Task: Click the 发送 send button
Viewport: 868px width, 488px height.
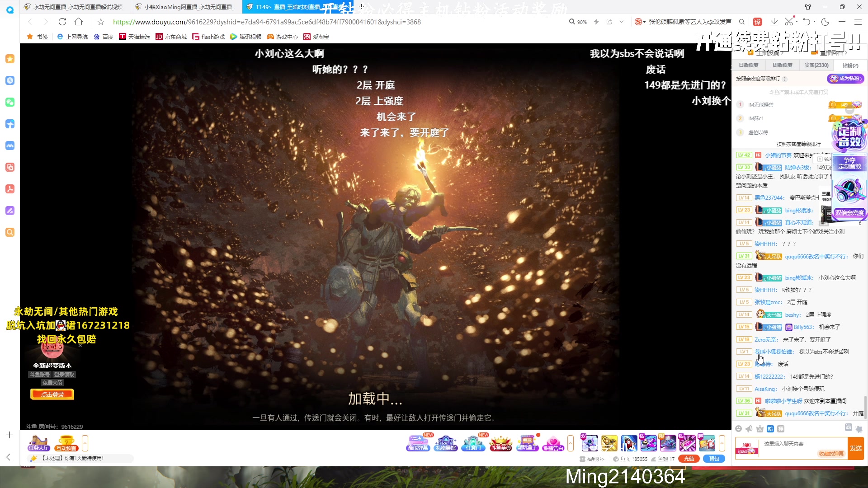Action: pos(856,448)
